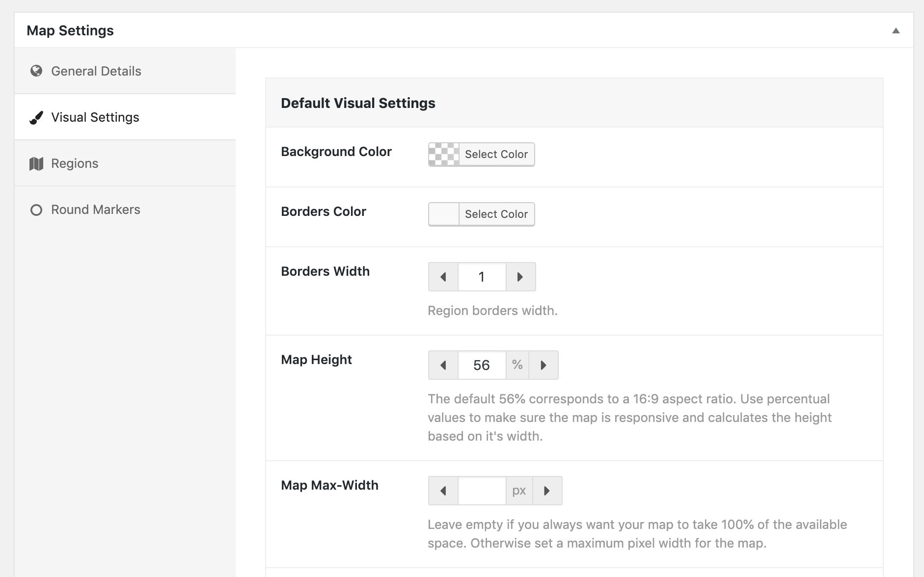Click the paintbrush icon for Visual Settings

(36, 118)
